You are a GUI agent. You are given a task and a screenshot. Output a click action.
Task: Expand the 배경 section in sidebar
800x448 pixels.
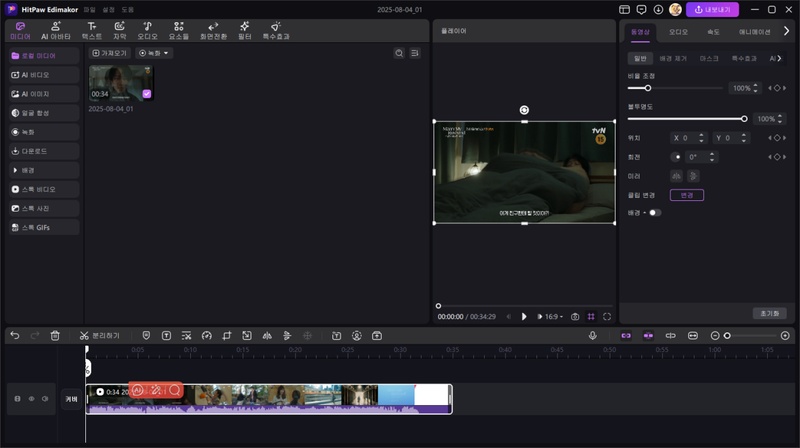pos(44,170)
